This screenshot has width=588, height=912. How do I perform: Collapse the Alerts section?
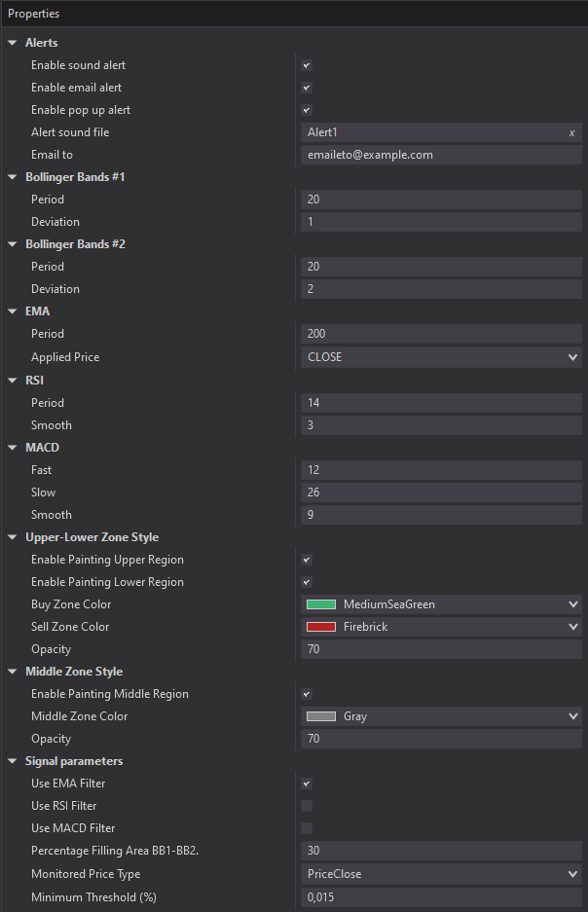13,43
